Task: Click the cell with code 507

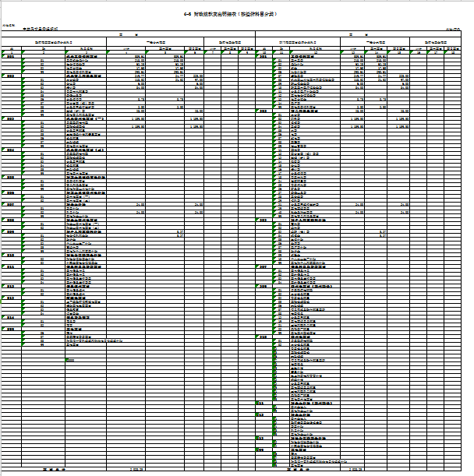Action: [x=11, y=204]
